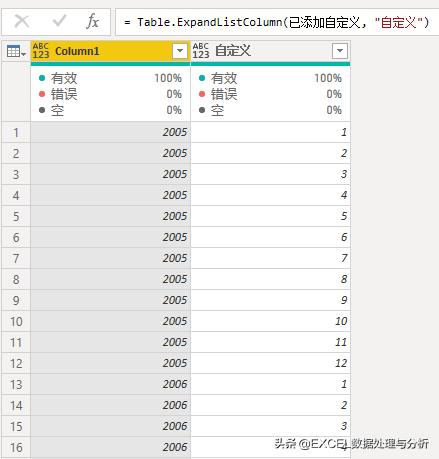This screenshot has height=459, width=439.
Task: Click 空 0% quality stat under 自定义
Action: [x=270, y=110]
